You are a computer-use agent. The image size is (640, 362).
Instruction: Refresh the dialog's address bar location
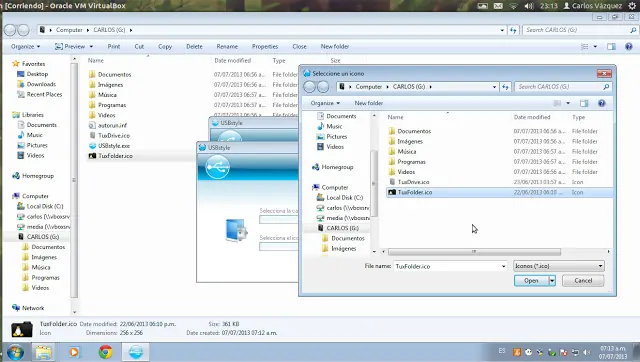(x=505, y=87)
